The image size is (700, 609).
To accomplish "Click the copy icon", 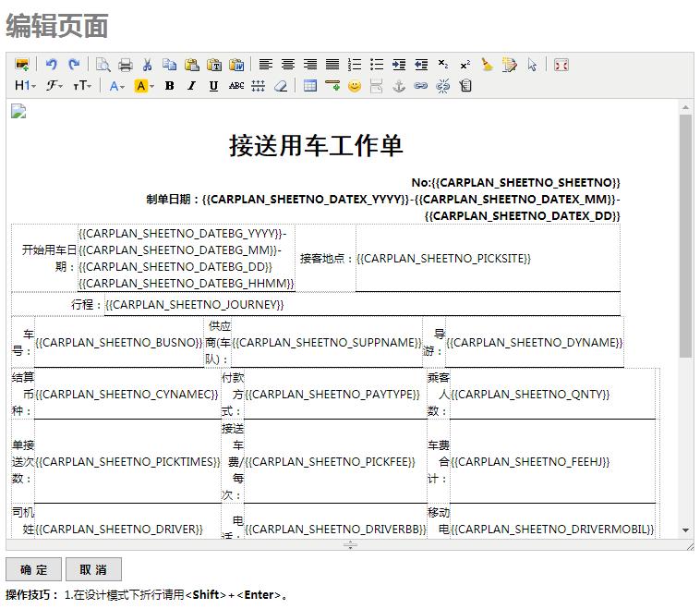I will pyautogui.click(x=169, y=65).
